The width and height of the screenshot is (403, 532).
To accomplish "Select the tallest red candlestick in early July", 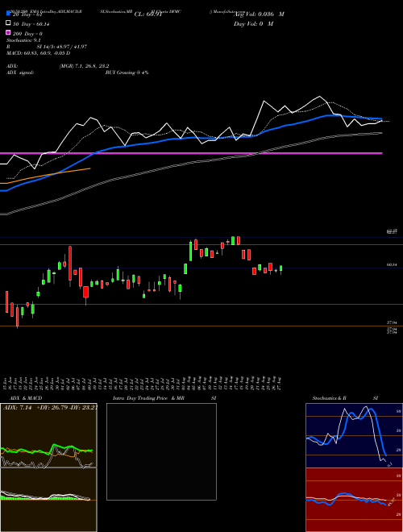I will coord(70,264).
